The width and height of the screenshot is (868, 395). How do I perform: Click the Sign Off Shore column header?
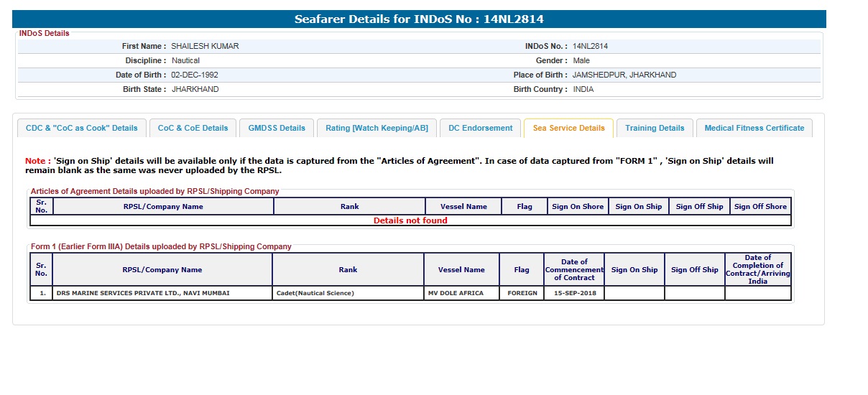click(x=760, y=207)
